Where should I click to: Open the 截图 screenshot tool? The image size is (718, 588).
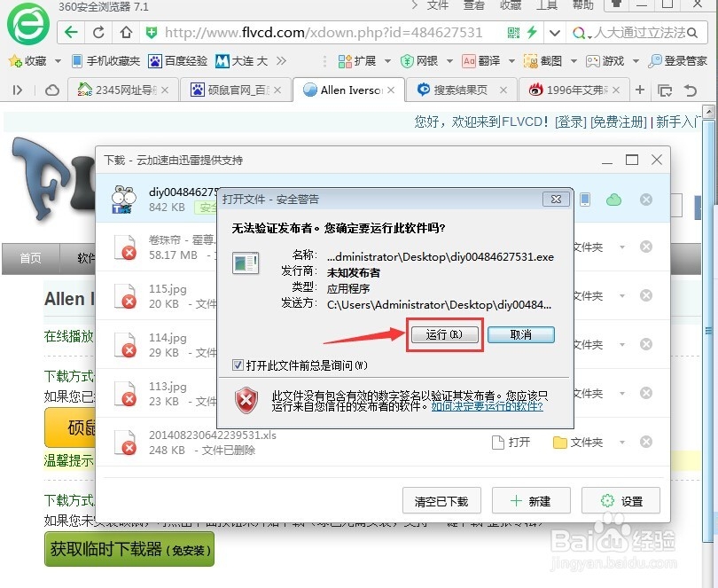(542, 61)
